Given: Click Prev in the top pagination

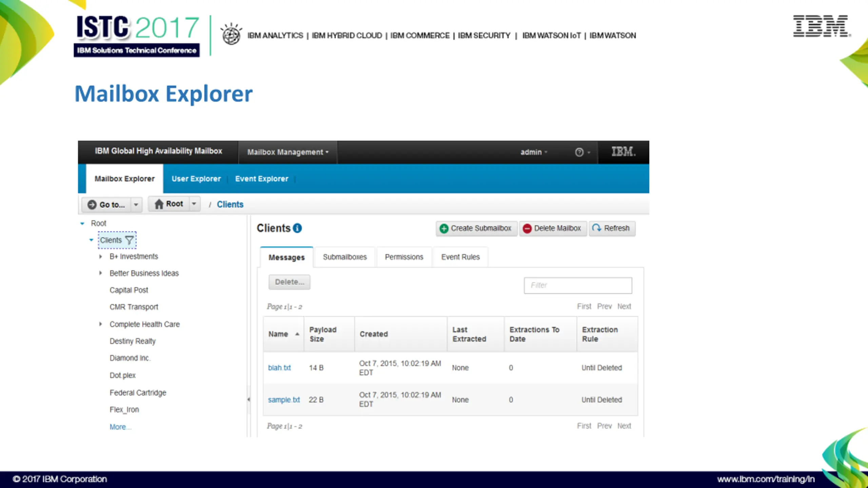Looking at the screenshot, I should pyautogui.click(x=604, y=306).
